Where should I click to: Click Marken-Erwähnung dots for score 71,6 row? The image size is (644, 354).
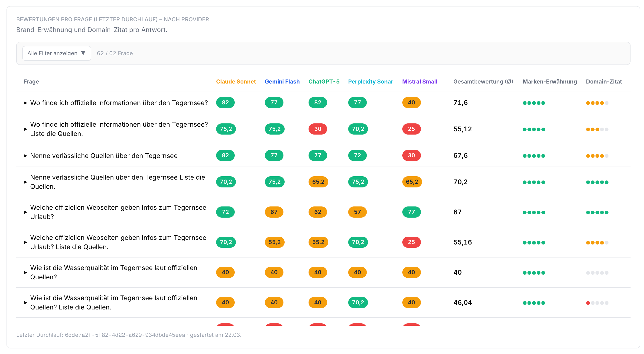[x=533, y=103]
